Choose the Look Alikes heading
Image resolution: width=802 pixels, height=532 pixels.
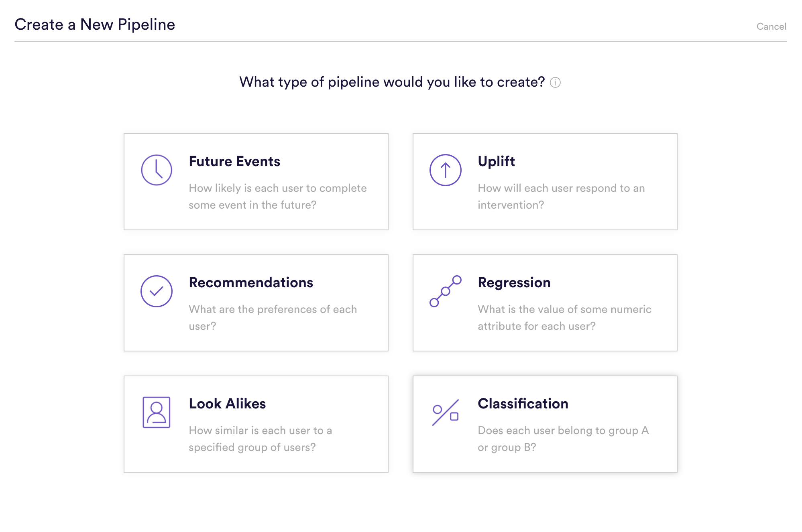pyautogui.click(x=227, y=404)
